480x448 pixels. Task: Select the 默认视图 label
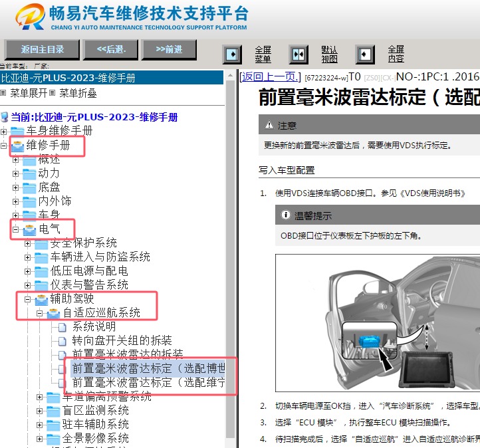click(x=329, y=55)
